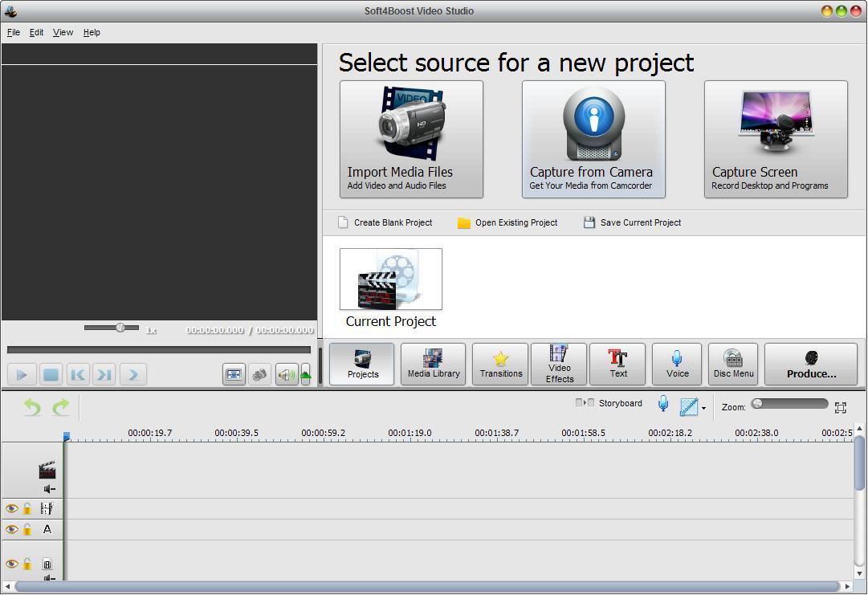
Task: Choose Capture from Camera tile
Action: point(593,140)
